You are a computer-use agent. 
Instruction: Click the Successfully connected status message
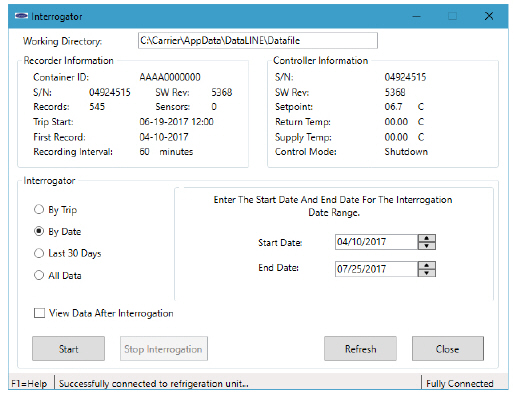click(x=154, y=384)
